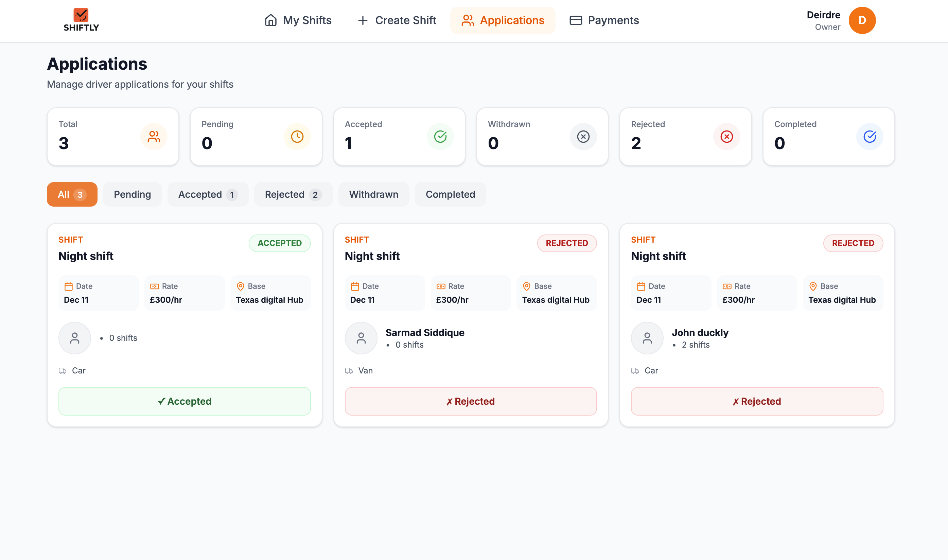Click 'Texas digital Hub' in John duckly's card
The height and width of the screenshot is (560, 948).
pos(842,300)
